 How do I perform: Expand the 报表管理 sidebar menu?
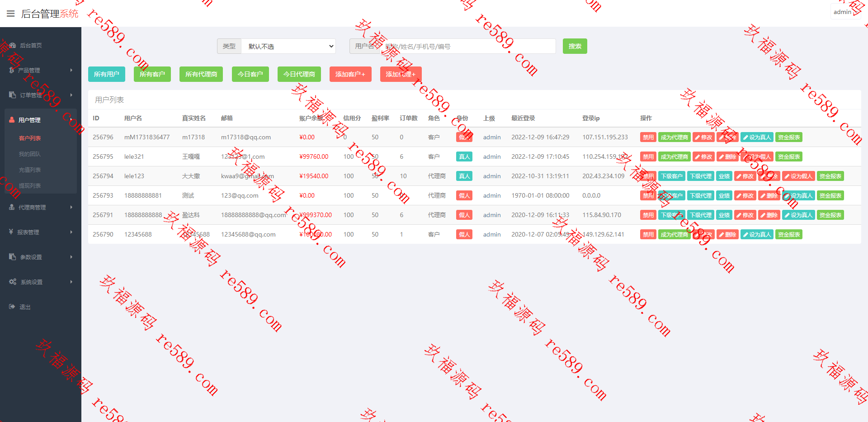coord(41,232)
